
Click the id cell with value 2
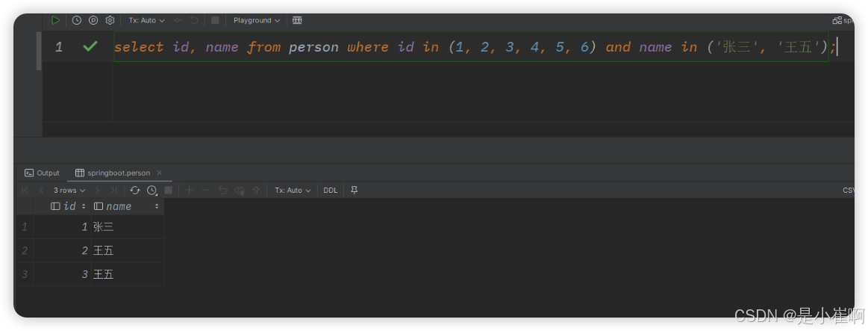(63, 250)
